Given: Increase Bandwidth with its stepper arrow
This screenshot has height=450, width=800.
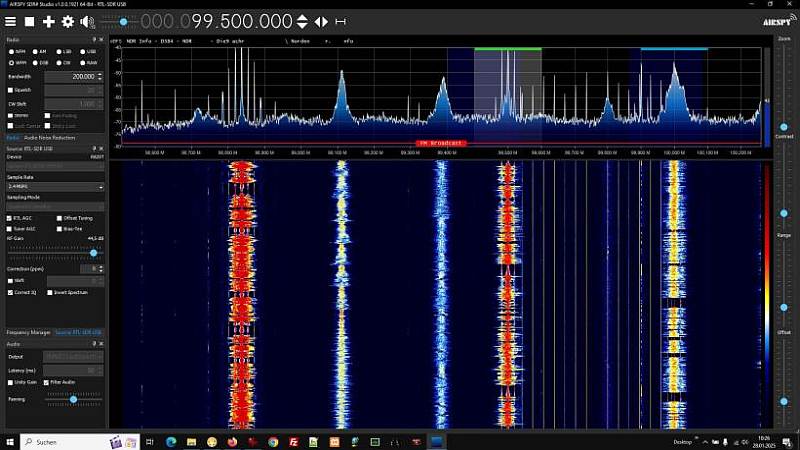Looking at the screenshot, I should click(x=100, y=74).
